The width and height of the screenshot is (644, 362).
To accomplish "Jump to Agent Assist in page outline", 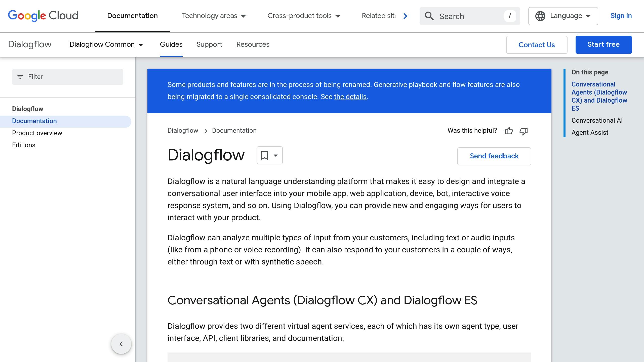I will click(590, 133).
